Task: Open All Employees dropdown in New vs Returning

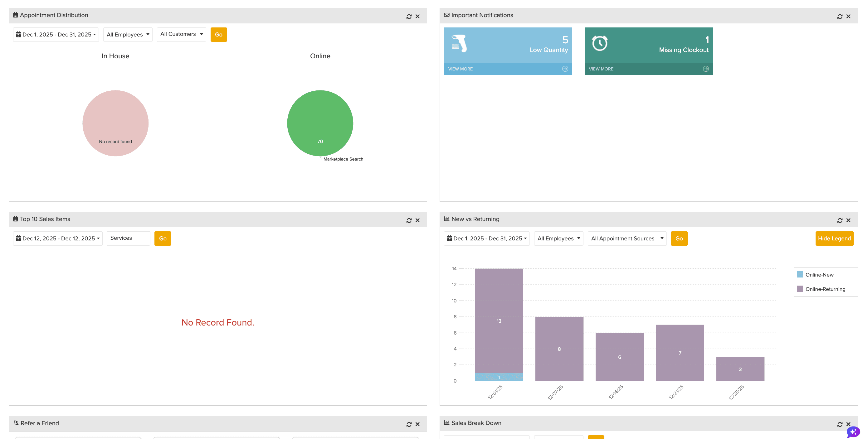Action: 558,238
